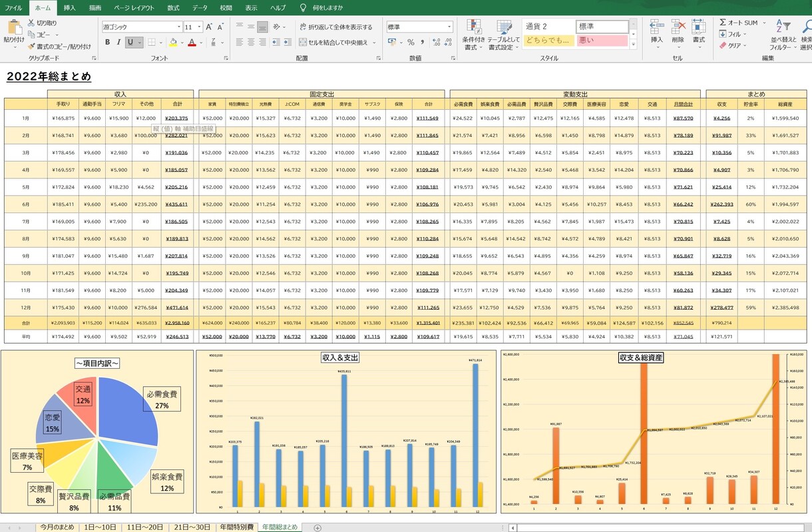Click the decrease decimal places icon
812x532 pixels.
448,42
